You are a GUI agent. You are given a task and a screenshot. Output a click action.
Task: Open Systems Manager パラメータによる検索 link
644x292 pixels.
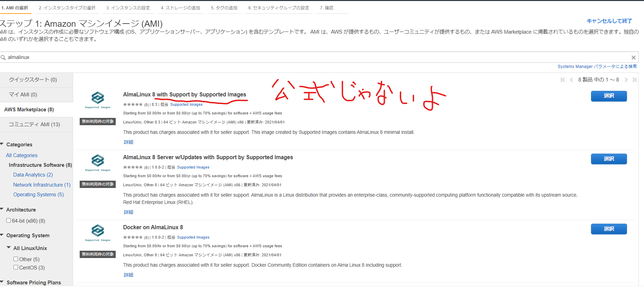tap(597, 67)
